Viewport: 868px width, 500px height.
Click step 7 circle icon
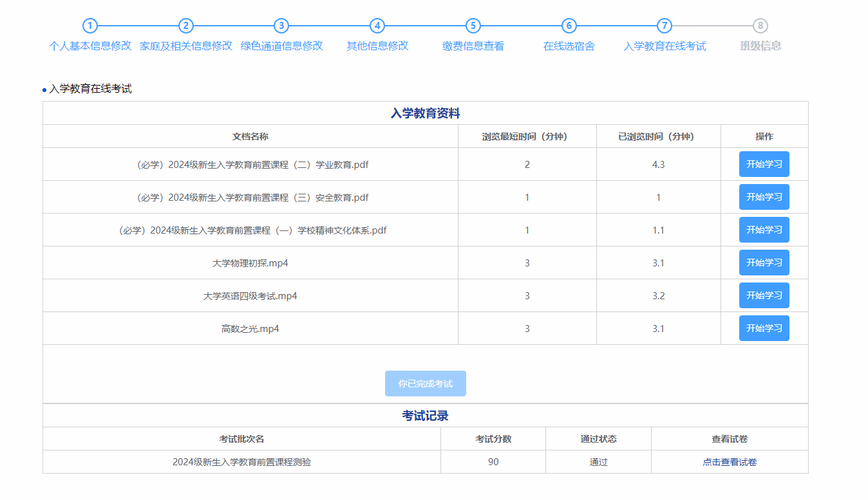(665, 26)
